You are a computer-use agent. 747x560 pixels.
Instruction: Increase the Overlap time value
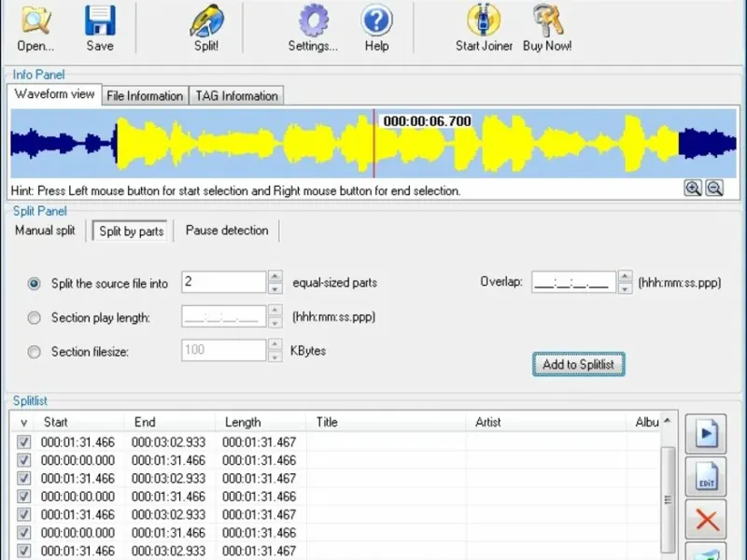625,276
